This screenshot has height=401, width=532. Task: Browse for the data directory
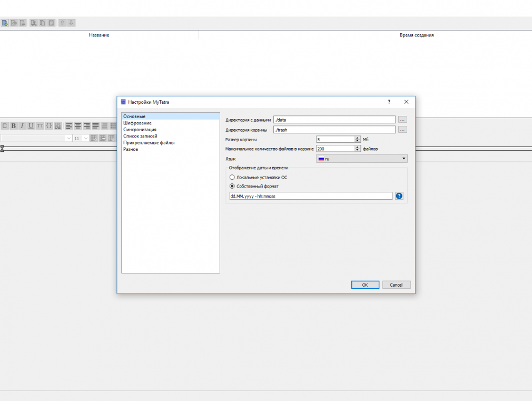(x=402, y=120)
